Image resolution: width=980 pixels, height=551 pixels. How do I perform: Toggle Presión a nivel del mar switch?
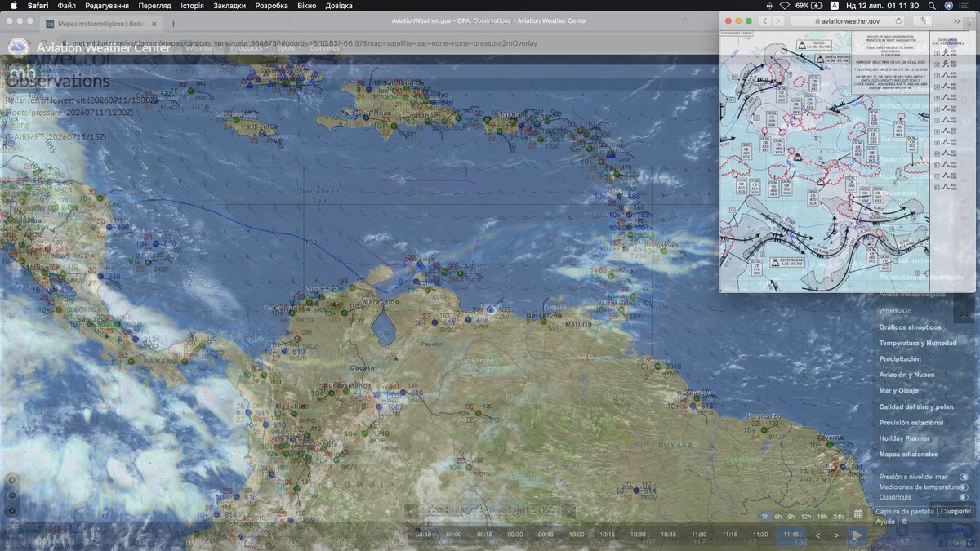tap(964, 477)
